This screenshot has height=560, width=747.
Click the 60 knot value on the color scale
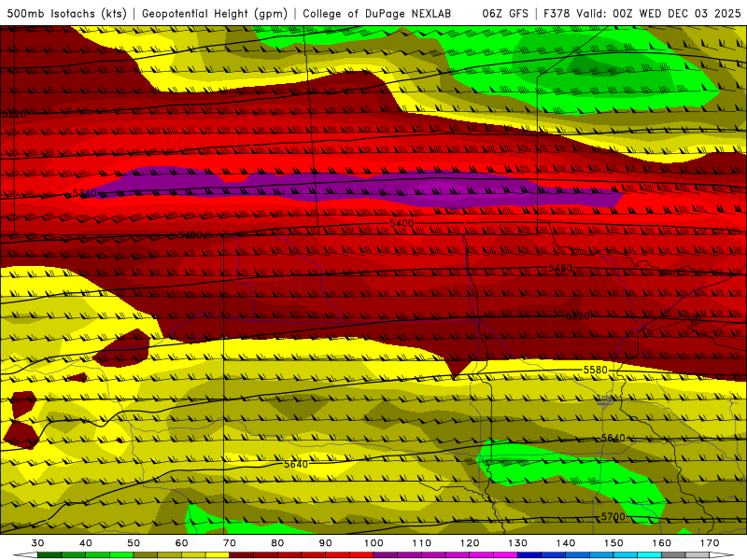tap(181, 543)
